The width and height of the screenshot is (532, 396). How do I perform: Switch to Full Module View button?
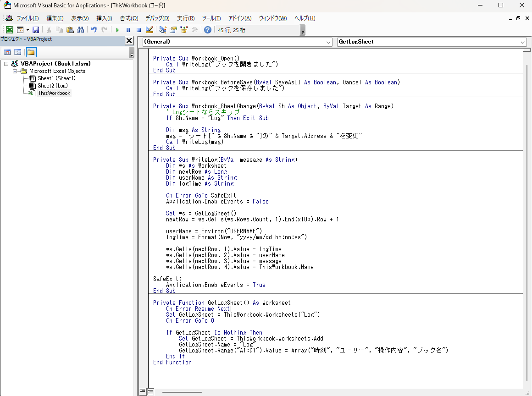[150, 391]
